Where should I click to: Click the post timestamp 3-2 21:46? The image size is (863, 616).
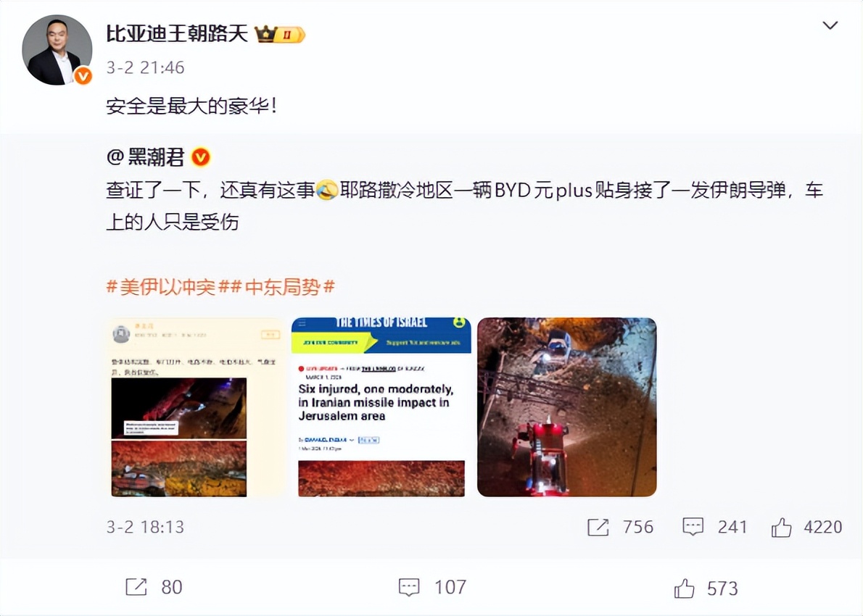[x=145, y=67]
